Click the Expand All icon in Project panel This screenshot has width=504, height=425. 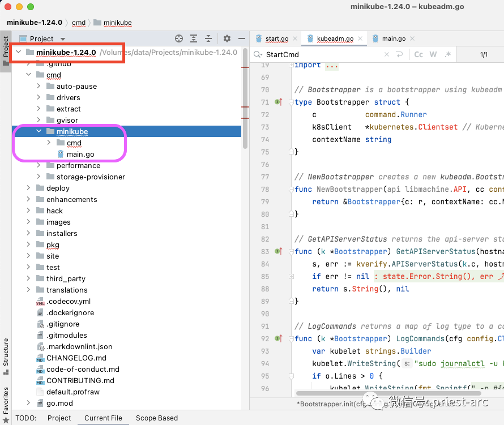(x=194, y=38)
